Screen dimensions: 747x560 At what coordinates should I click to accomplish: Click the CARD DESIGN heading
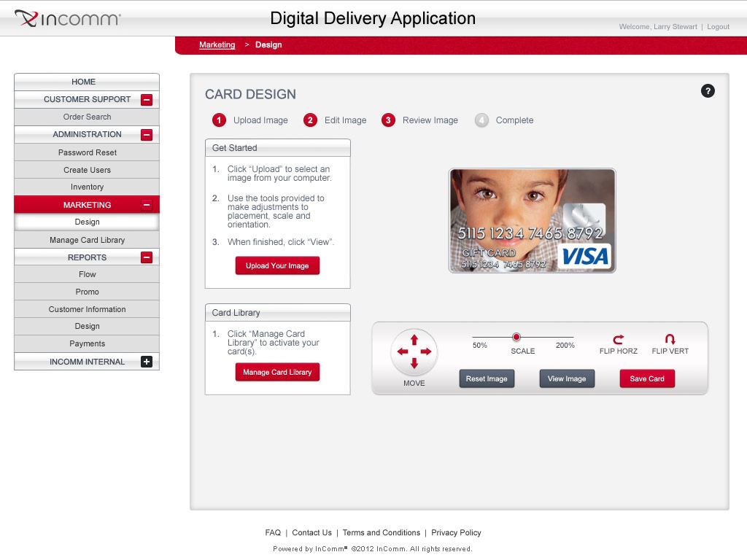click(x=251, y=94)
